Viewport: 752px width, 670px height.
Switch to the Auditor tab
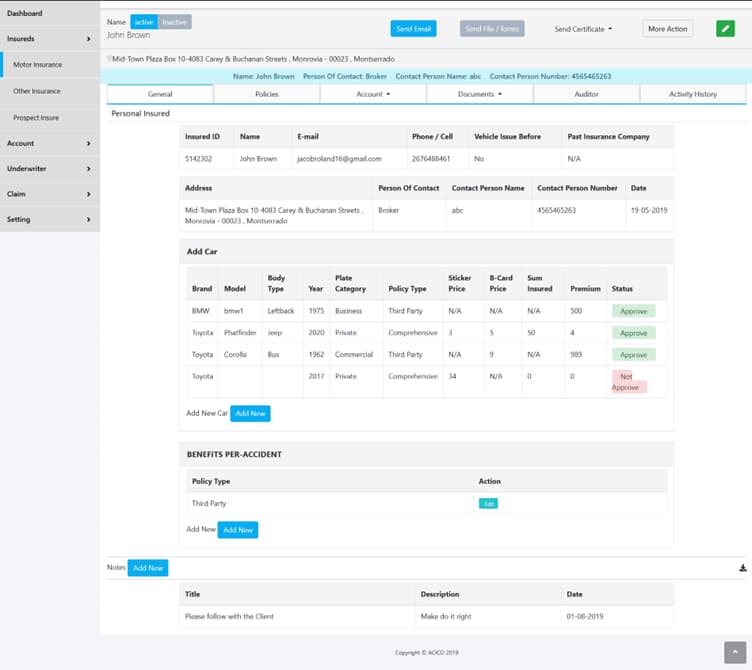pyautogui.click(x=586, y=94)
